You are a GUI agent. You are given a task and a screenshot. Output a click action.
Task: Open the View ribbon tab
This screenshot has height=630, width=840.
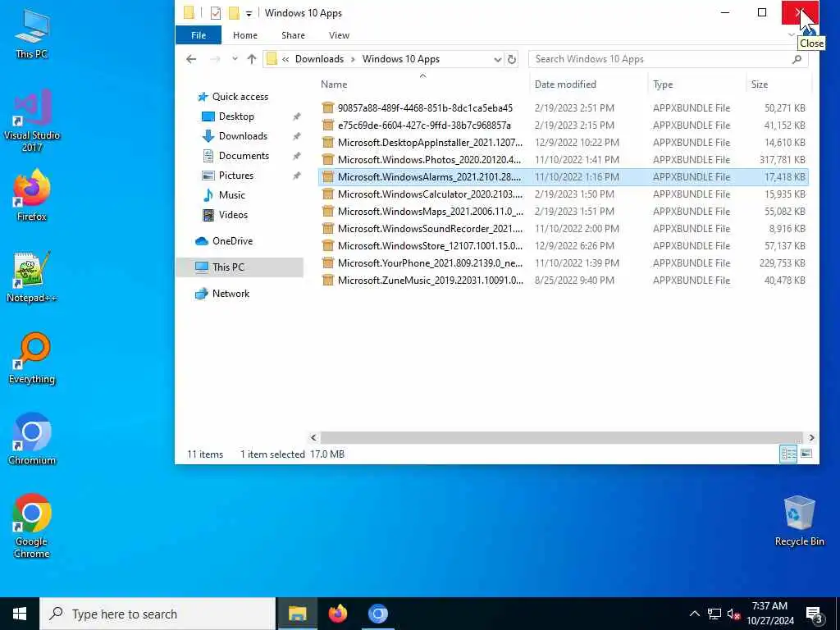[x=339, y=35]
